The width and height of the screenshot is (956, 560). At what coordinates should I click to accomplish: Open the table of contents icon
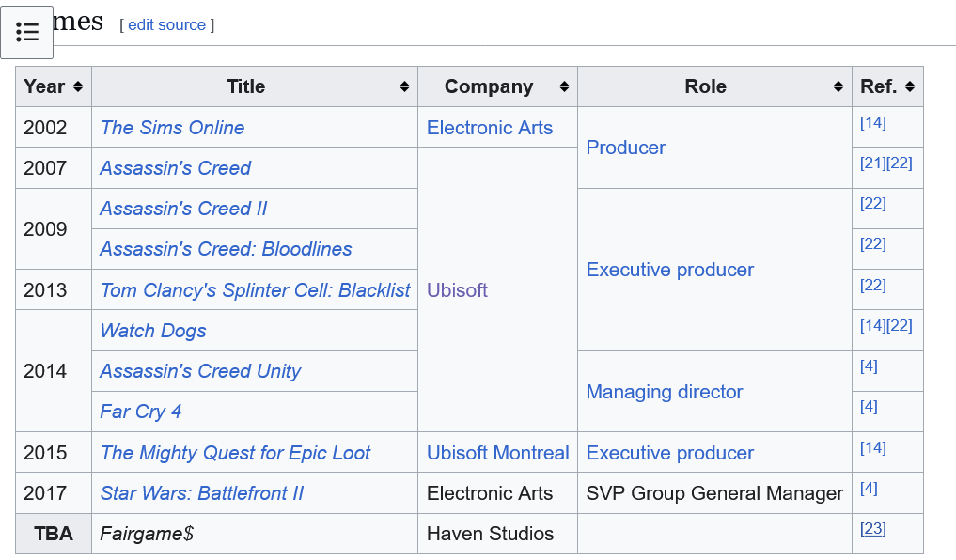pos(27,32)
